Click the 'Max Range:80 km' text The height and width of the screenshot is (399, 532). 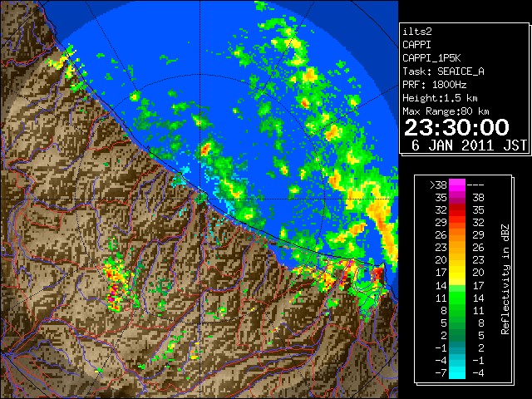pos(446,111)
